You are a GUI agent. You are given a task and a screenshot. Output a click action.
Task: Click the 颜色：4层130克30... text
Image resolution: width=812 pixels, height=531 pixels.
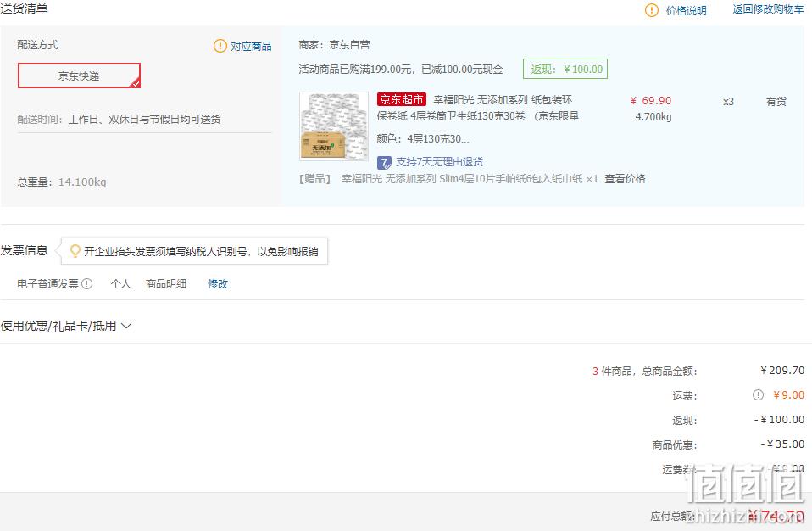423,139
